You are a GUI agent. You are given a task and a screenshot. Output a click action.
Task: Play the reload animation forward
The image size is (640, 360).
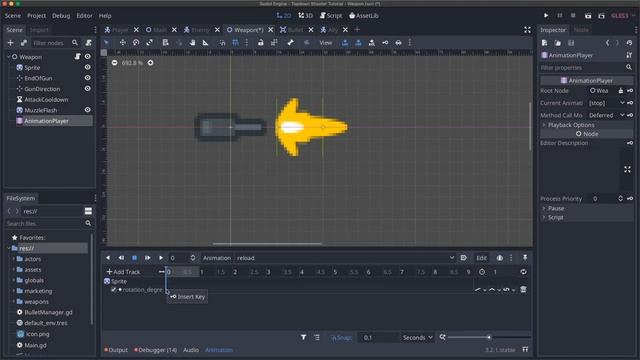tap(161, 258)
